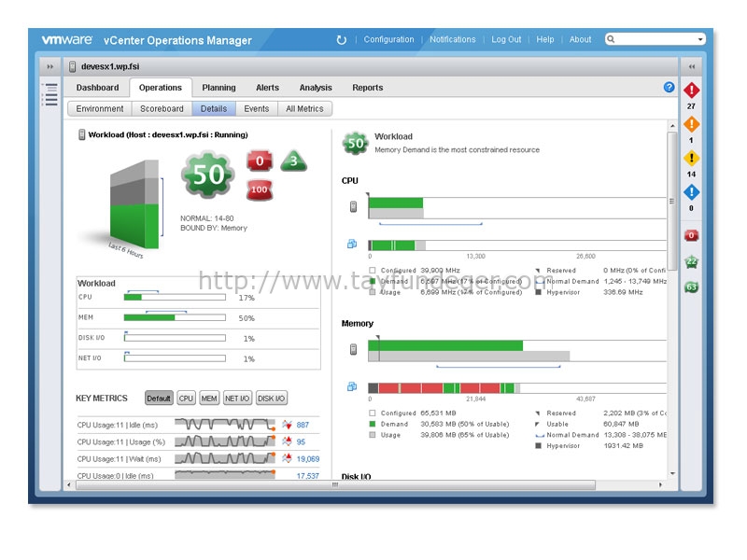
Task: Open the Notifications link
Action: (x=453, y=39)
